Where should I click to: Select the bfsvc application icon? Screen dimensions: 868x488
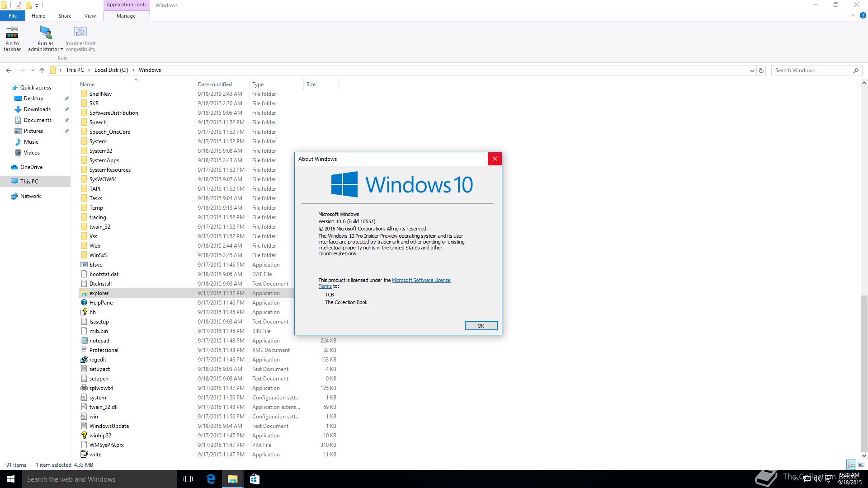(x=84, y=265)
